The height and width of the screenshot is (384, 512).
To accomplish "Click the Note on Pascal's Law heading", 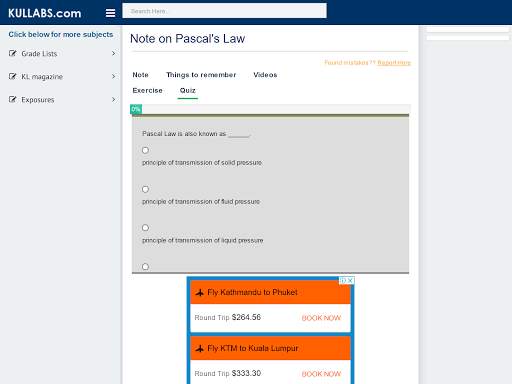I will click(x=188, y=39).
